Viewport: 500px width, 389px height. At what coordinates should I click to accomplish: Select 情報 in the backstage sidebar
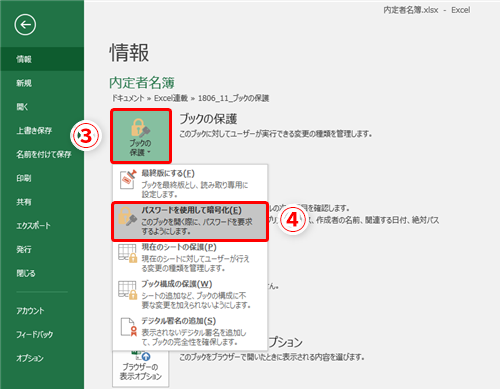pos(42,59)
